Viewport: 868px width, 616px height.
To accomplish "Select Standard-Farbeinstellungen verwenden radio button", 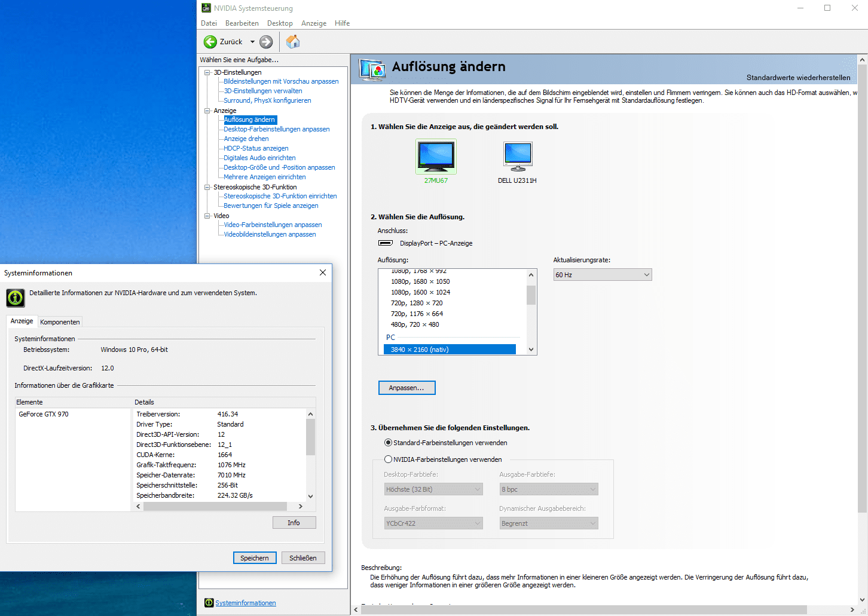I will [x=388, y=443].
